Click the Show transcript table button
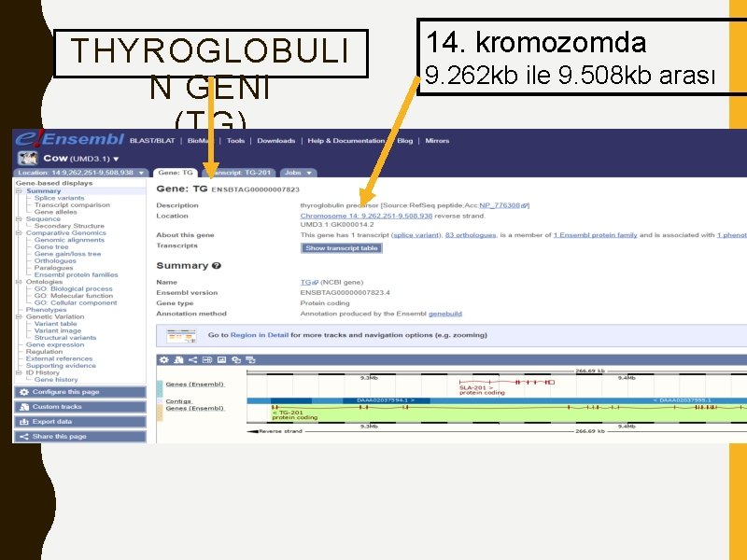Image resolution: width=747 pixels, height=560 pixels. (x=342, y=248)
